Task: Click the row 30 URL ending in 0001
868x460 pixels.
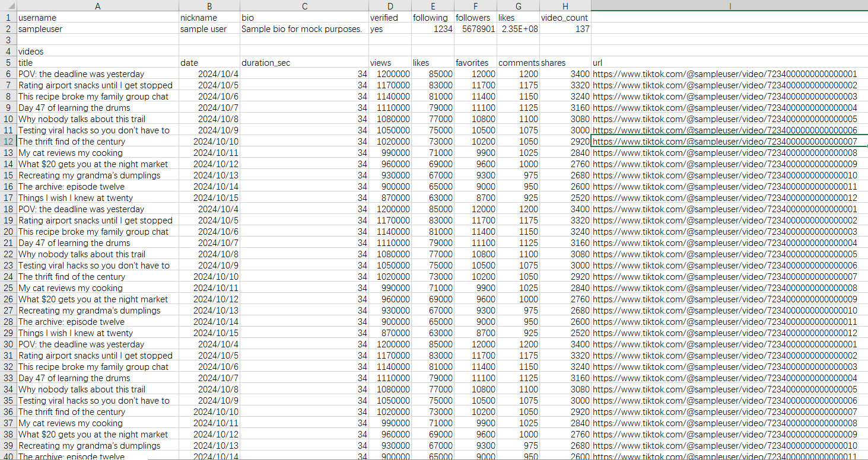Action: tap(729, 344)
